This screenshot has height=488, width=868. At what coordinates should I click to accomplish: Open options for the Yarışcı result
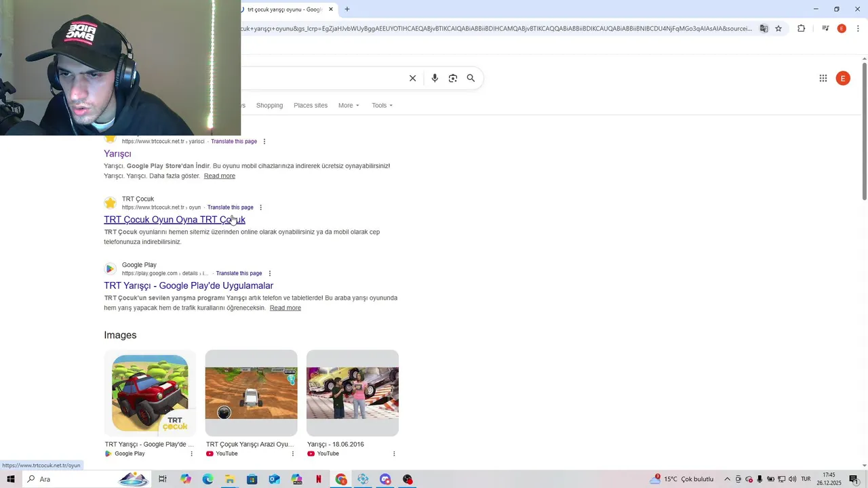click(x=264, y=142)
